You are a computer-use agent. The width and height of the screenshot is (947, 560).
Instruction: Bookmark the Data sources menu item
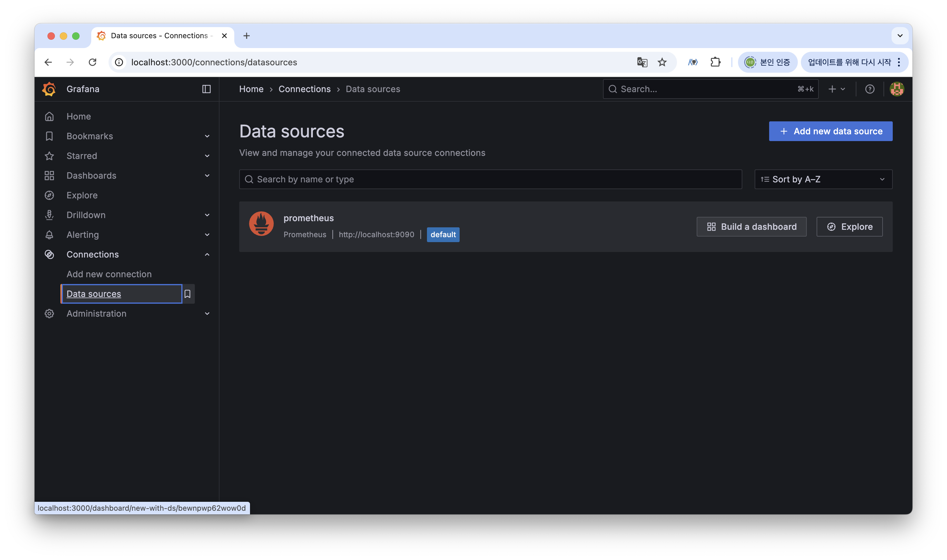[187, 294]
